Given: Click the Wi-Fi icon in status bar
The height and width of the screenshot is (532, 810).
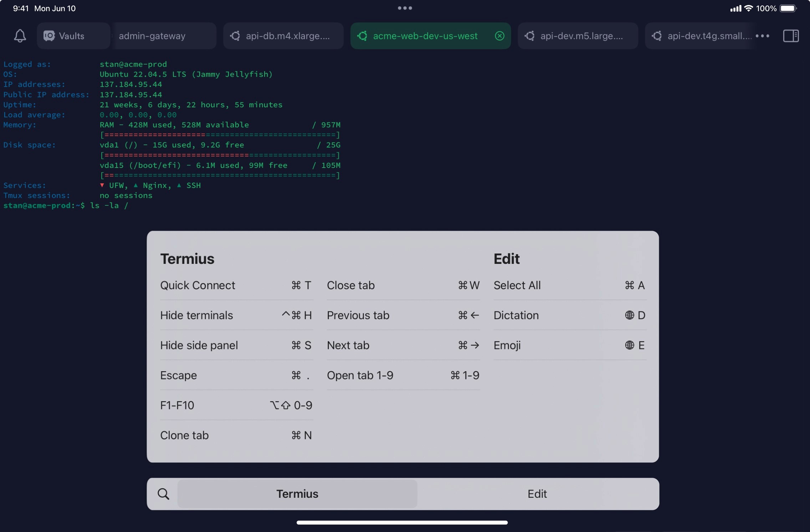Looking at the screenshot, I should pyautogui.click(x=749, y=8).
